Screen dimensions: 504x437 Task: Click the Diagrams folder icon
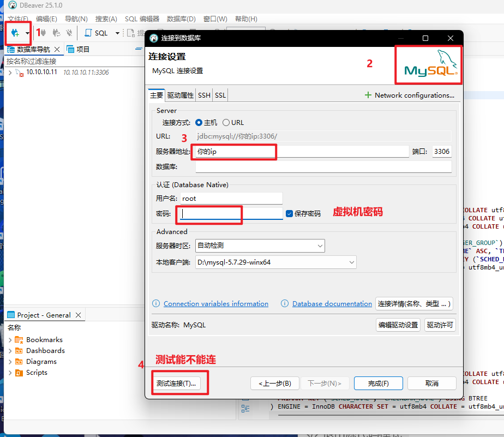(19, 362)
